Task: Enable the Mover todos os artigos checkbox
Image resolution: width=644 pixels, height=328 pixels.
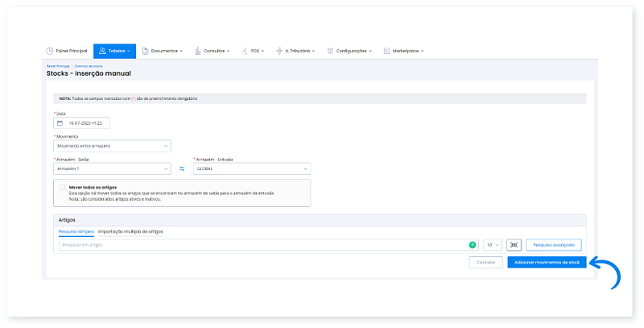Action: pos(62,187)
